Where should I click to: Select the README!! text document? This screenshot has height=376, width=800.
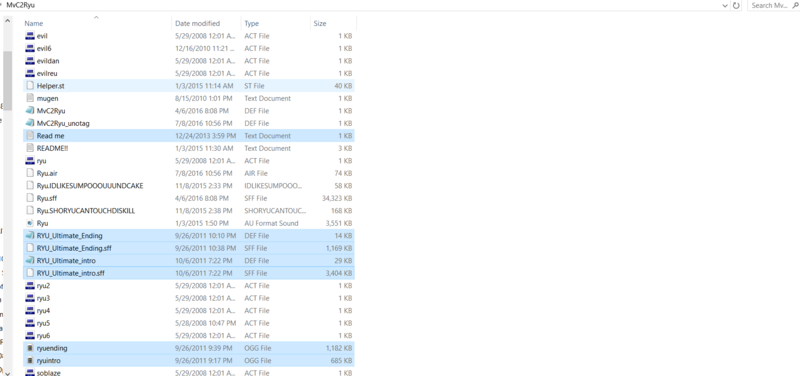[189, 148]
